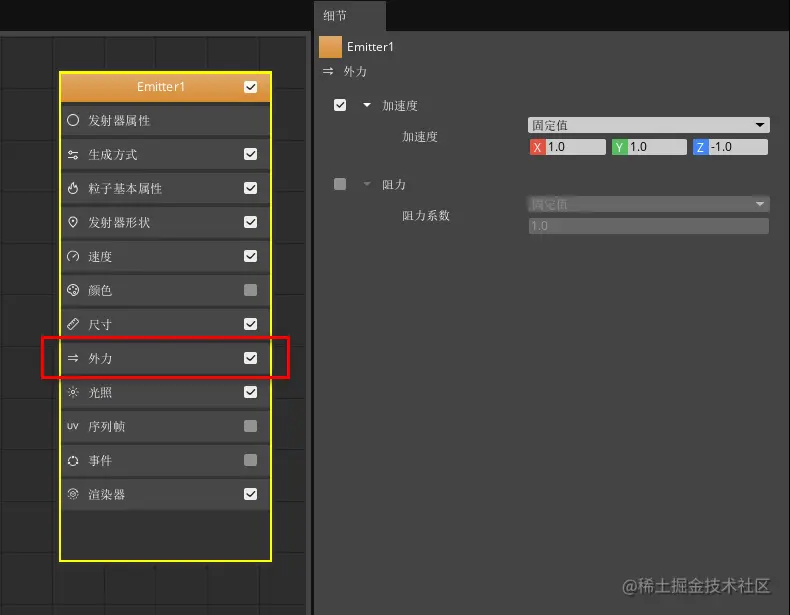Open the 速度 module row
The width and height of the screenshot is (790, 615).
(165, 256)
